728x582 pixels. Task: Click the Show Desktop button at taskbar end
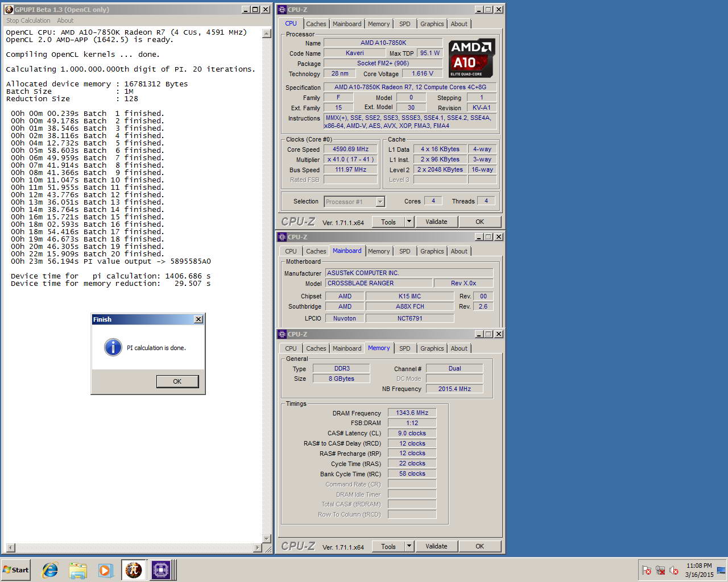coord(721,570)
